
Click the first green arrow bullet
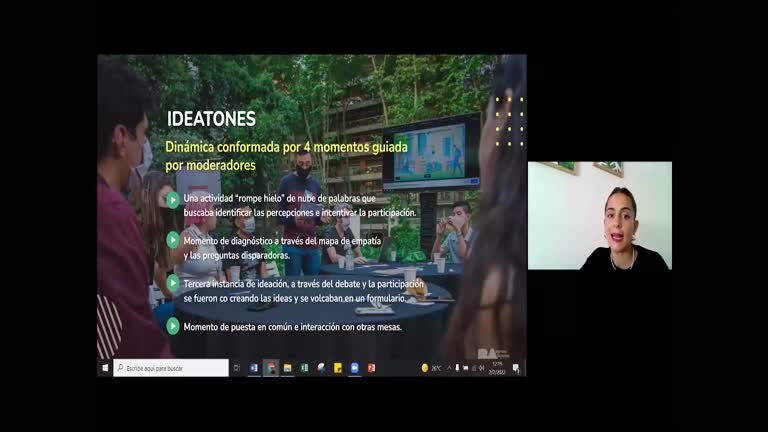[173, 200]
